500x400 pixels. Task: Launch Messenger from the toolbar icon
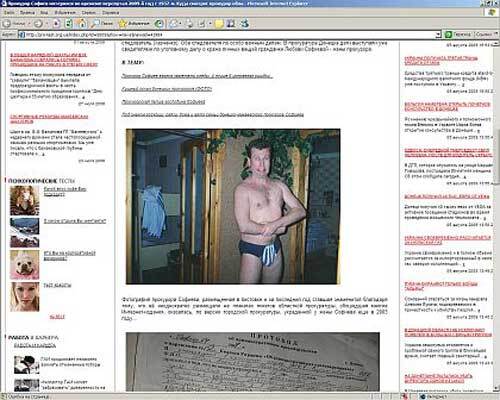pyautogui.click(x=245, y=24)
